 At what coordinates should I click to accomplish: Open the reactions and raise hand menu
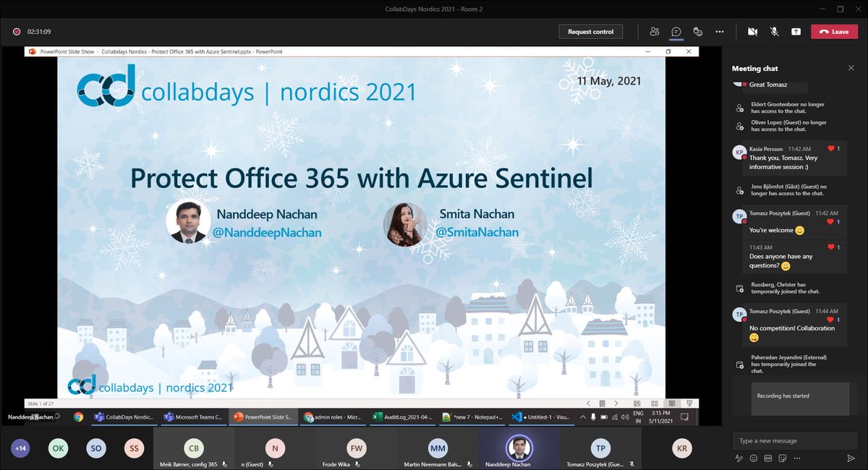coord(698,32)
